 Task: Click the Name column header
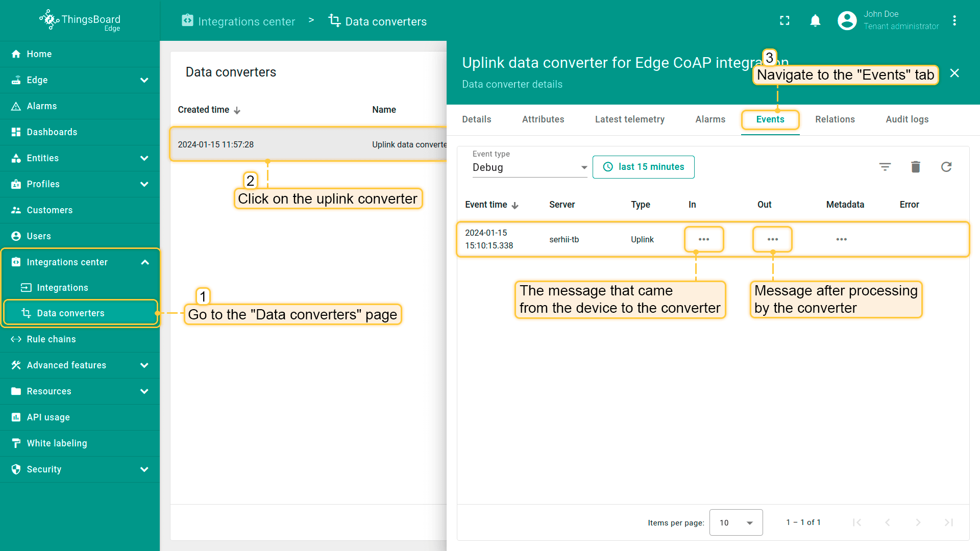pos(384,110)
